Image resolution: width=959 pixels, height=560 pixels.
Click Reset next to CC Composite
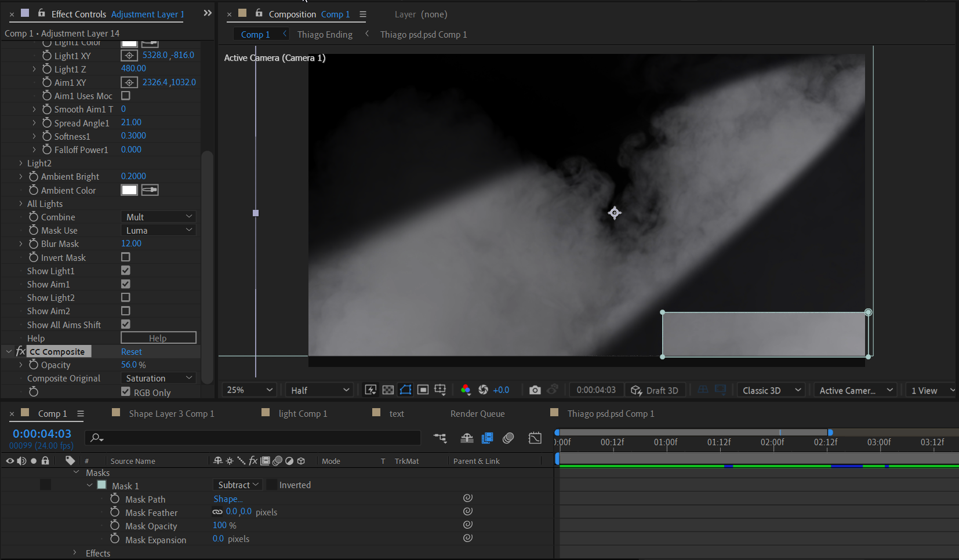132,351
